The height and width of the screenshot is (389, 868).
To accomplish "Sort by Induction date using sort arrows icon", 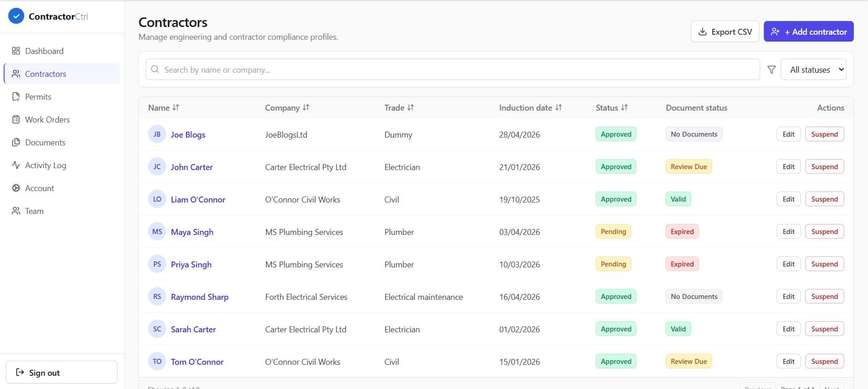I will coord(559,107).
